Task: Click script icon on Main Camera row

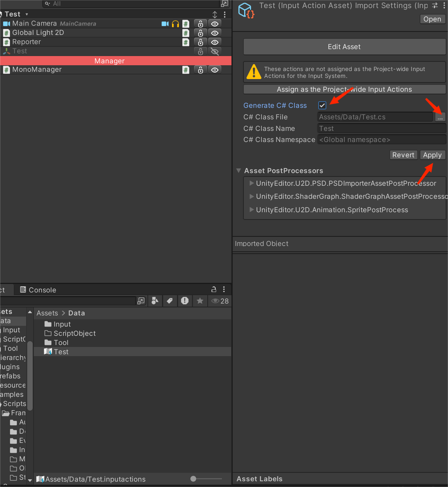Action: click(x=186, y=24)
